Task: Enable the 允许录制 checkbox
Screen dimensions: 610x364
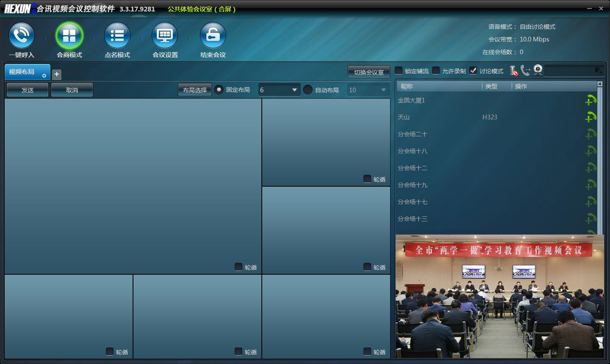Action: (436, 71)
